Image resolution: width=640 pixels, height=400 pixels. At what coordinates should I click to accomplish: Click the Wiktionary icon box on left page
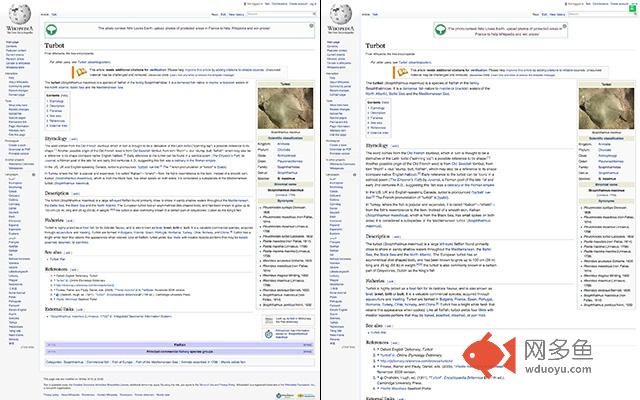269,320
